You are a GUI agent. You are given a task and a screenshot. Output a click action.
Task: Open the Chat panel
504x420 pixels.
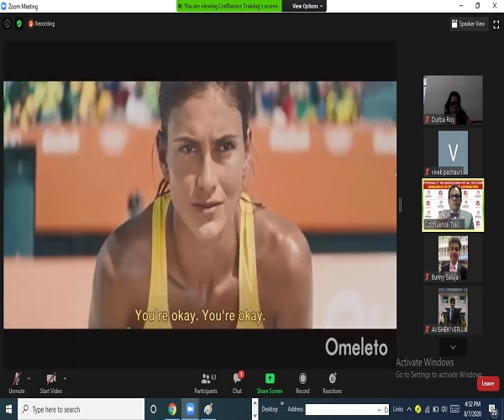point(238,383)
